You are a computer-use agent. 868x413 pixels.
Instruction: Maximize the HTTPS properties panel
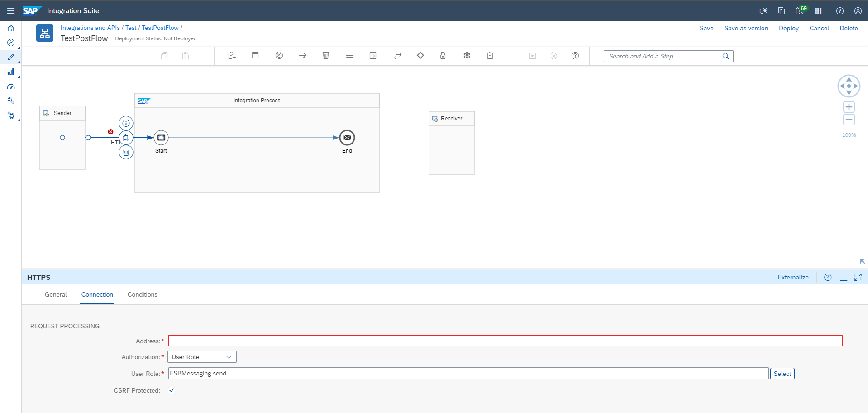tap(858, 277)
